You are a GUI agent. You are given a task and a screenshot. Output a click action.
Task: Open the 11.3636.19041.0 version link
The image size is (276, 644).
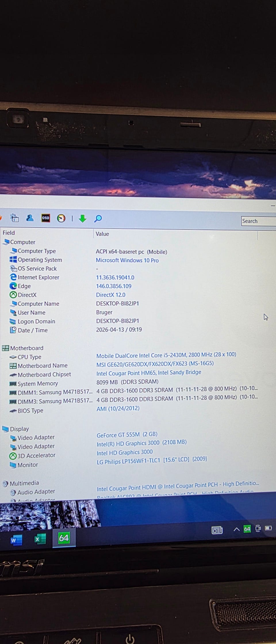tap(115, 277)
